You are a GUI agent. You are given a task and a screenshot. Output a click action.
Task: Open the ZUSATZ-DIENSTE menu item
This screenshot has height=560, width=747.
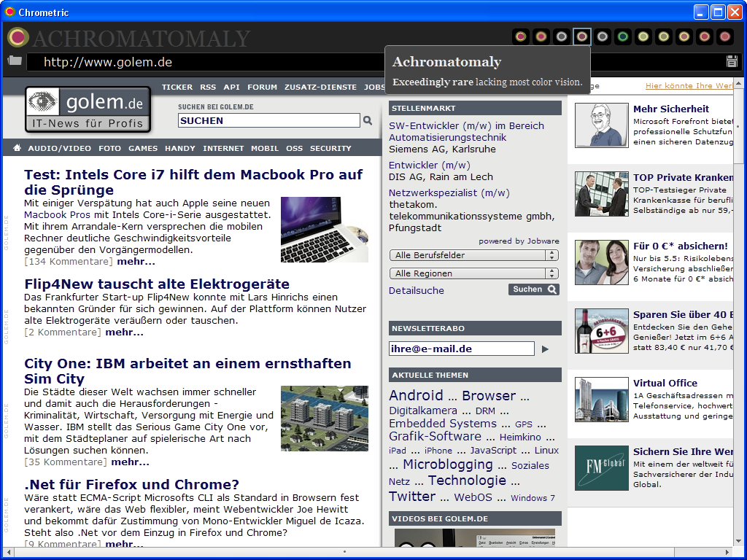click(x=321, y=87)
